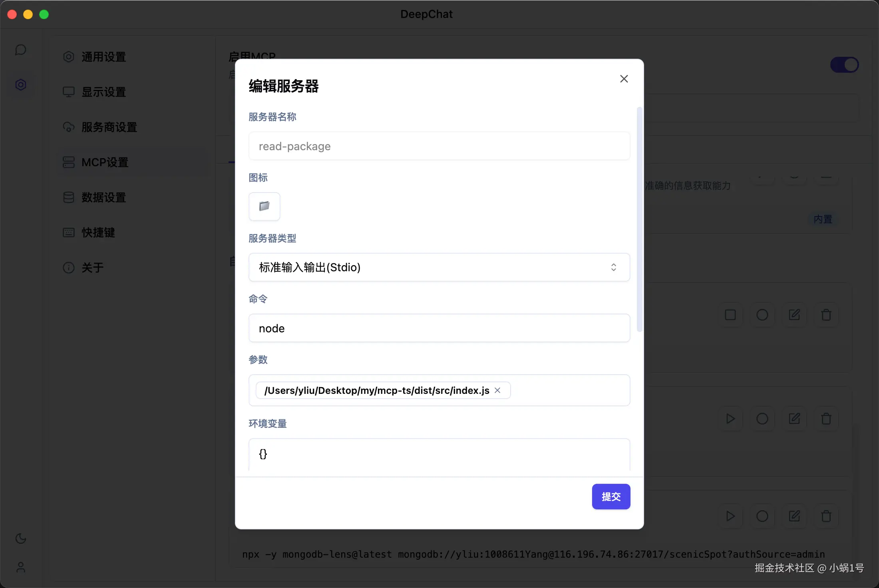Screen dimensions: 879x588
Task: Toggle the circle status indicator beside the pencil icon
Action: 762,315
